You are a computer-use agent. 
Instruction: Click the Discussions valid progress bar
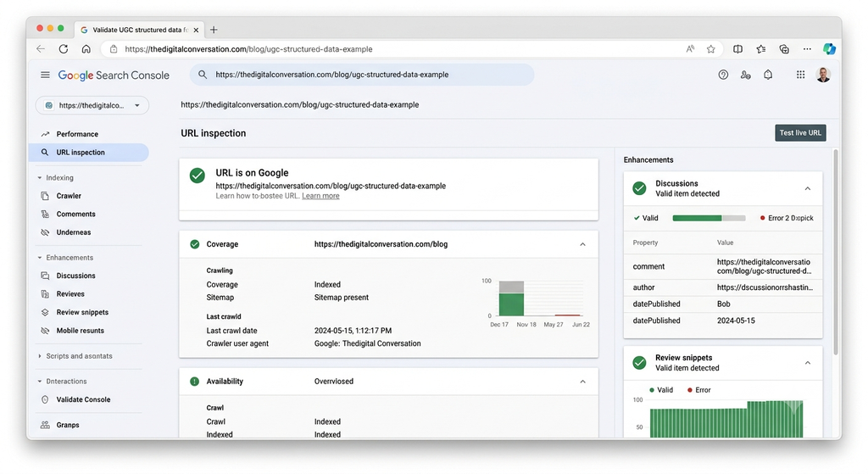point(709,218)
